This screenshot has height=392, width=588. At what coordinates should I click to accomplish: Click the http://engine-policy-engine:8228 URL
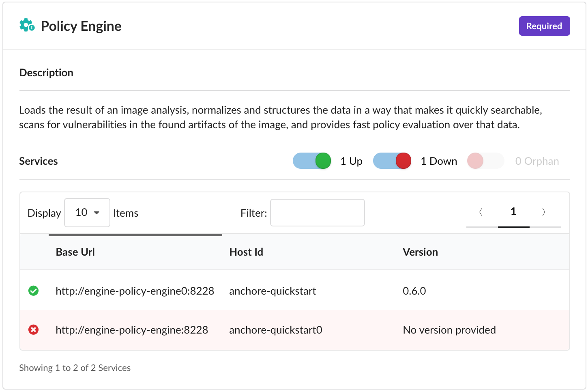tap(132, 330)
